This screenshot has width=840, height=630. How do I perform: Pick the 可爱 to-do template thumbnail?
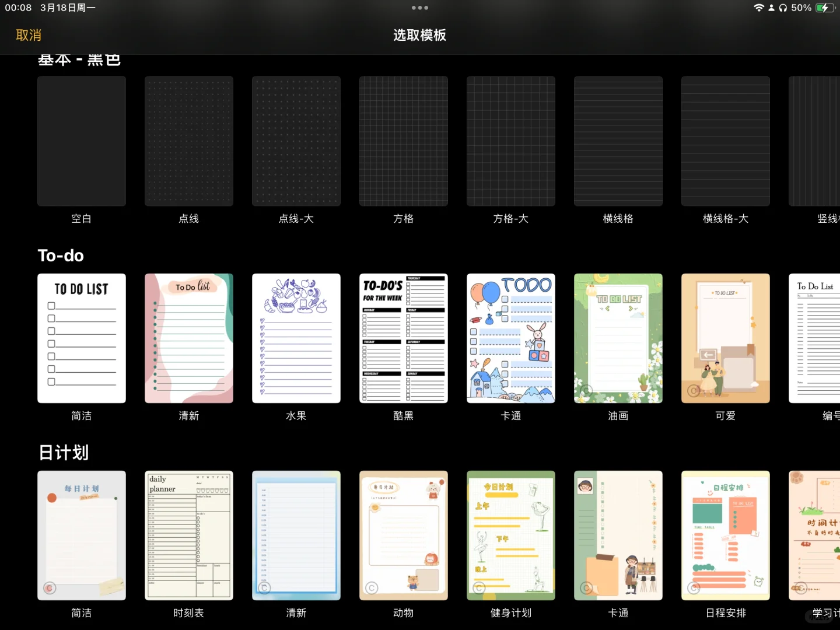(x=726, y=338)
